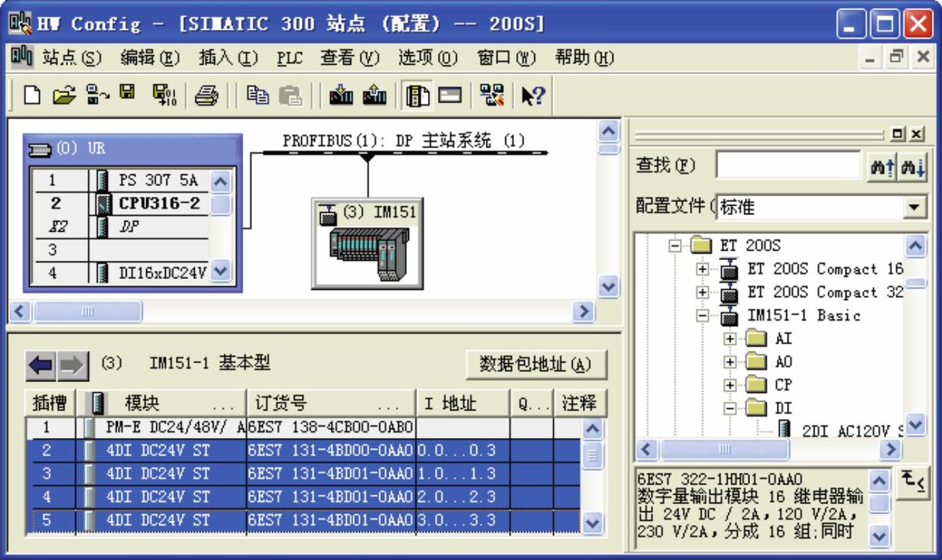Click order number 6ES7 138-4CB00-0AB0

tap(331, 428)
